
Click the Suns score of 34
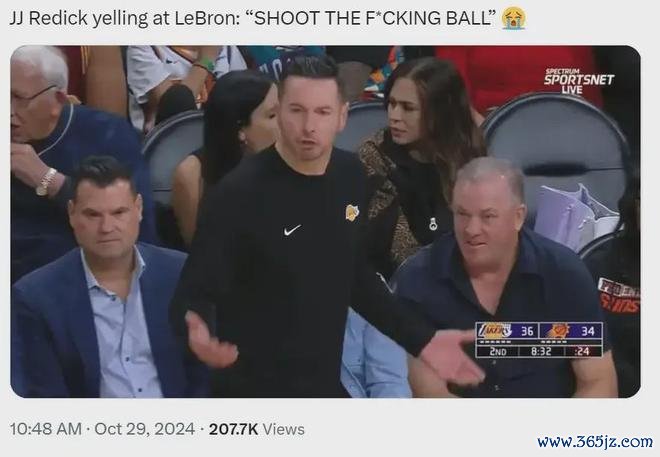pyautogui.click(x=588, y=331)
